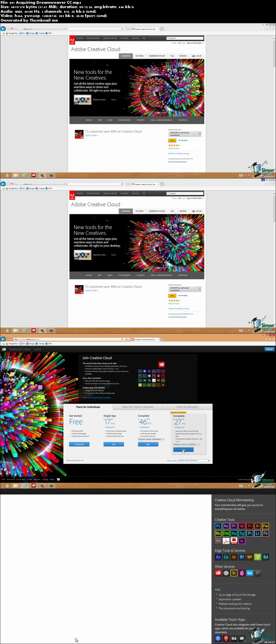Click Join under the £17 Single App plan

click(114, 444)
